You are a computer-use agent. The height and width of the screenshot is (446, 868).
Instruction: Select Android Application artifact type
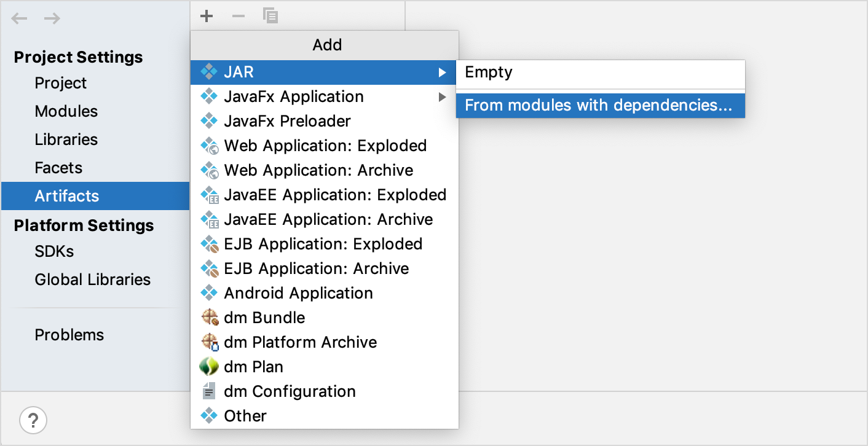[299, 293]
